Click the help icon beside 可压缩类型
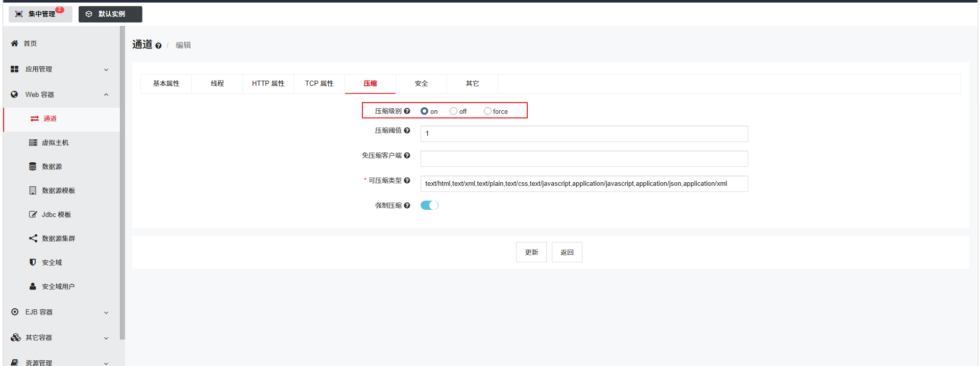The height and width of the screenshot is (366, 980). coord(407,180)
